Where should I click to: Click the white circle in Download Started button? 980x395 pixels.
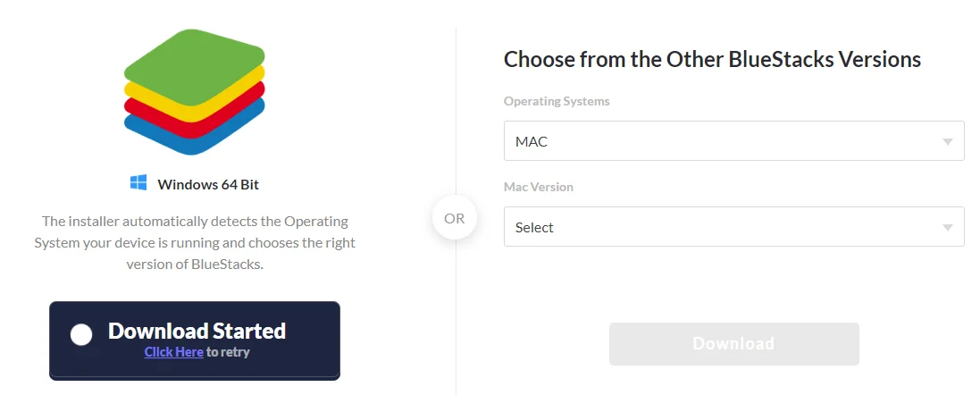pos(81,334)
